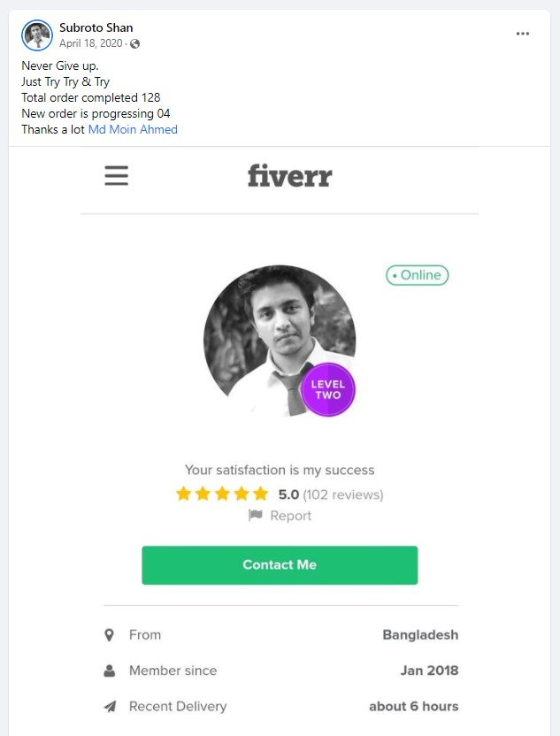Click the location pin icon beside From

(x=110, y=635)
